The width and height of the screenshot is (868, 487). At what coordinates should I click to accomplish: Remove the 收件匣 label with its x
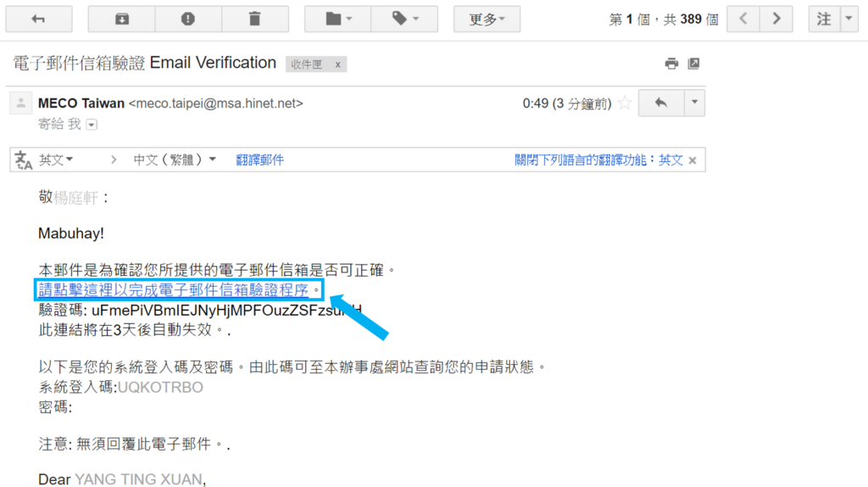pyautogui.click(x=337, y=64)
